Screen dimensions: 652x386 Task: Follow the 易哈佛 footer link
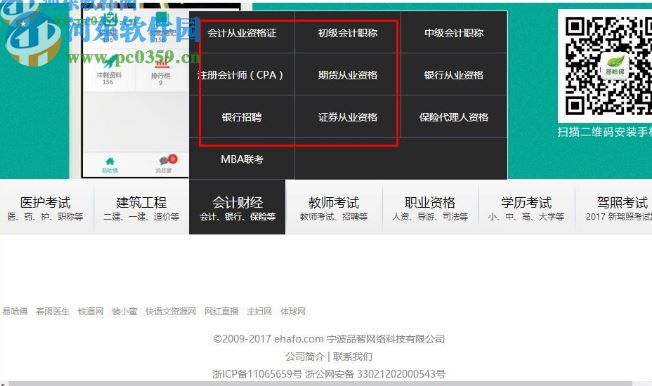(x=15, y=311)
